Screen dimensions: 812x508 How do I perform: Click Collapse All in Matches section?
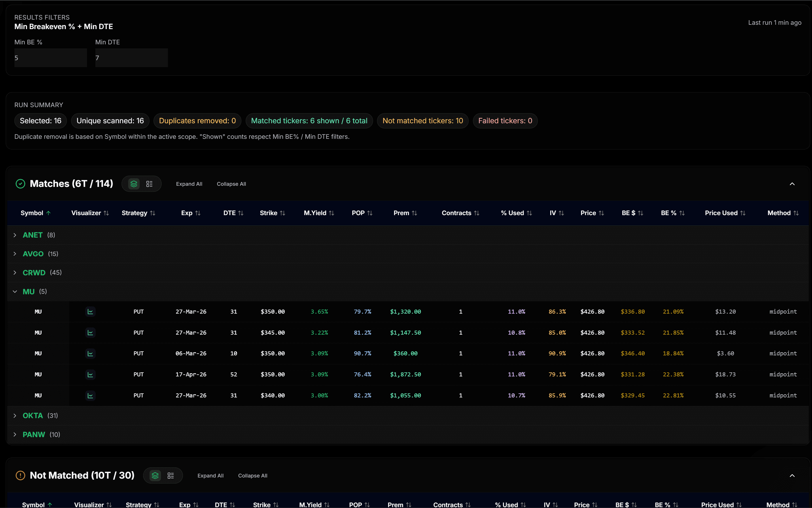[231, 184]
